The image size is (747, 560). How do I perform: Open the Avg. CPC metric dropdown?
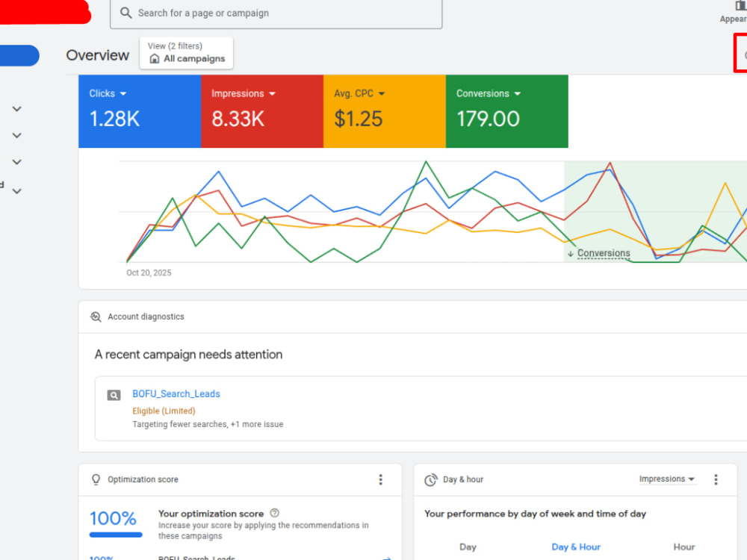tap(359, 93)
